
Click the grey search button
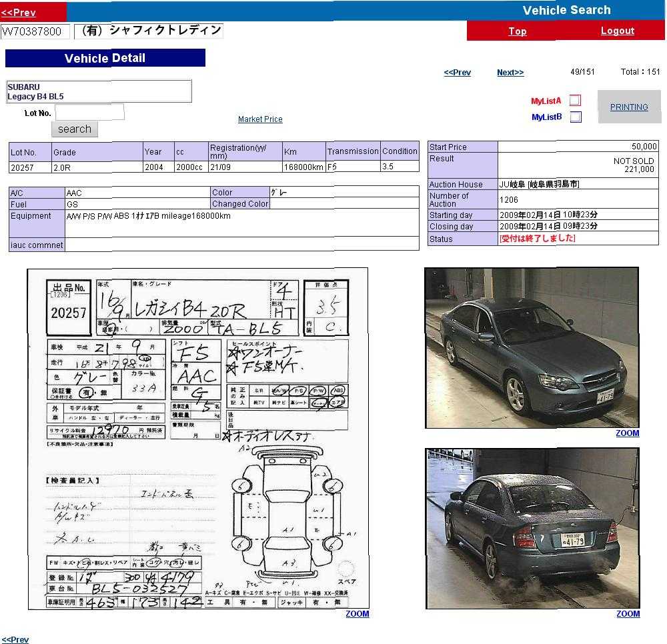[75, 129]
